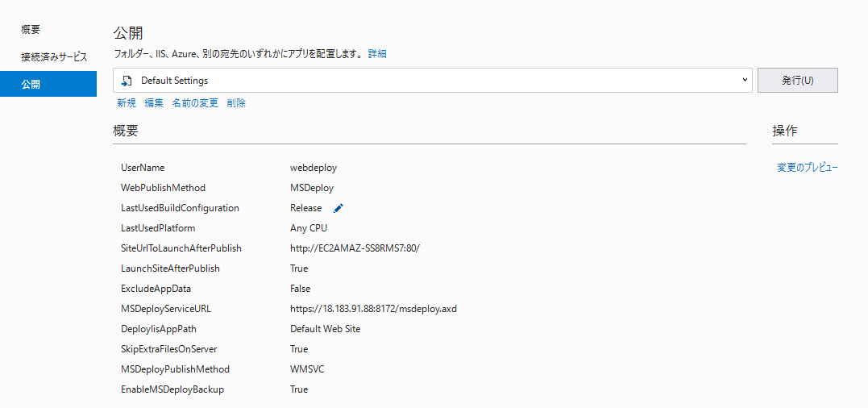Click the 名前の変更 rename link
The height and width of the screenshot is (408, 868).
[195, 102]
